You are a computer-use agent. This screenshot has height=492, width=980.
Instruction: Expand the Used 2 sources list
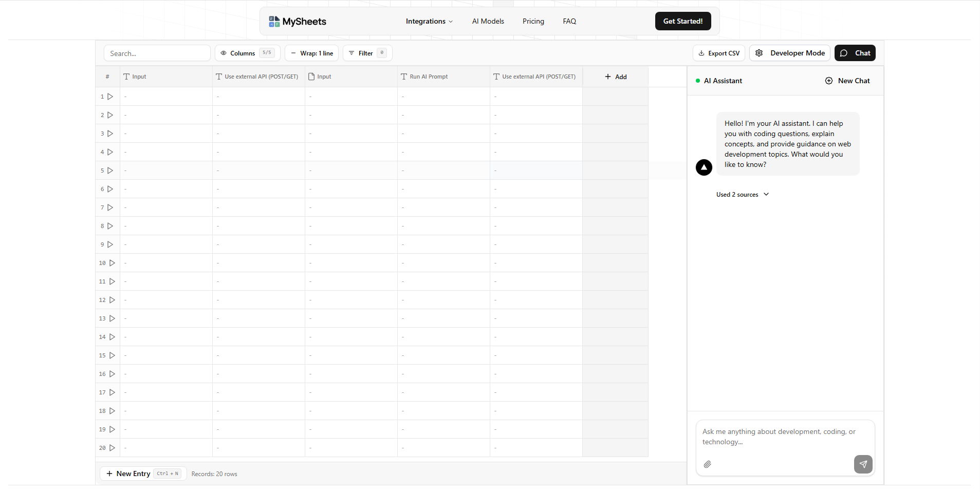click(x=743, y=195)
